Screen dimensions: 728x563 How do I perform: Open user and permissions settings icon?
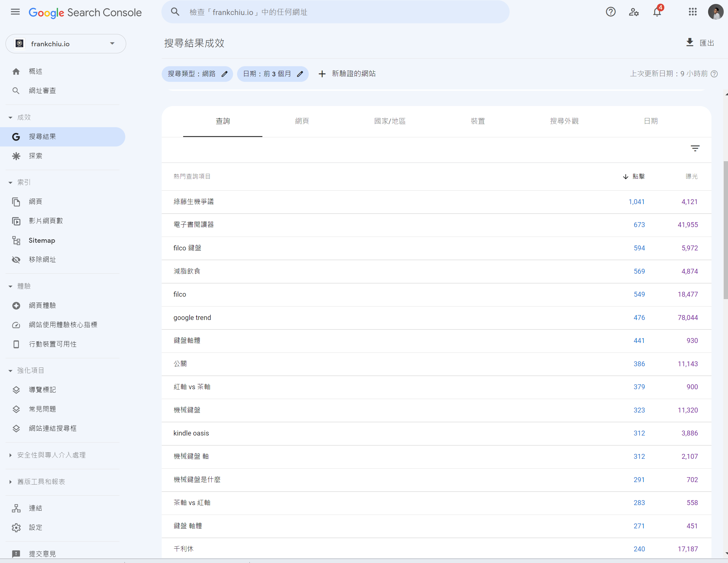633,12
